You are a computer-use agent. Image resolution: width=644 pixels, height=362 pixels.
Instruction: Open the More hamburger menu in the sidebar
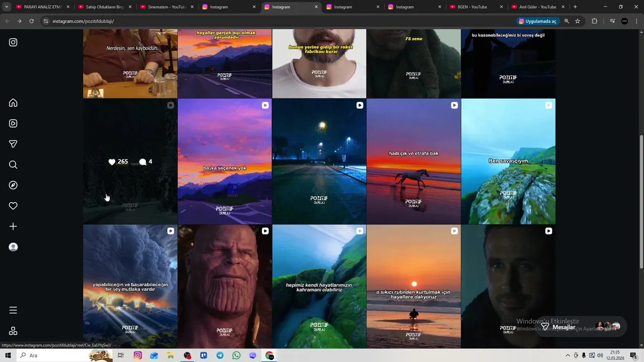(13, 310)
